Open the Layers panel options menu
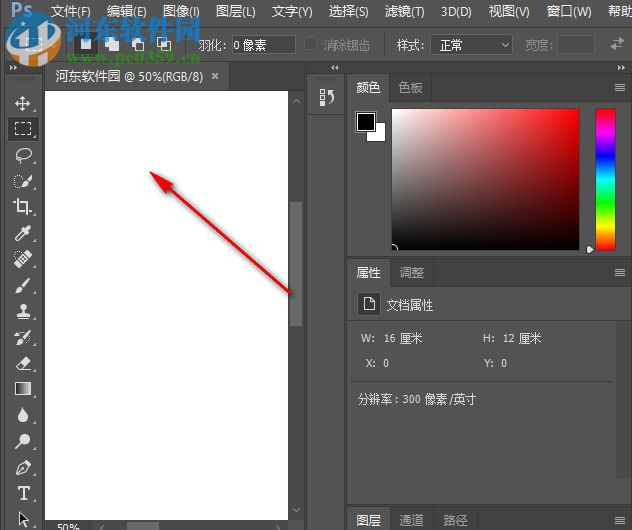Screen dimensions: 632x530 (620, 520)
